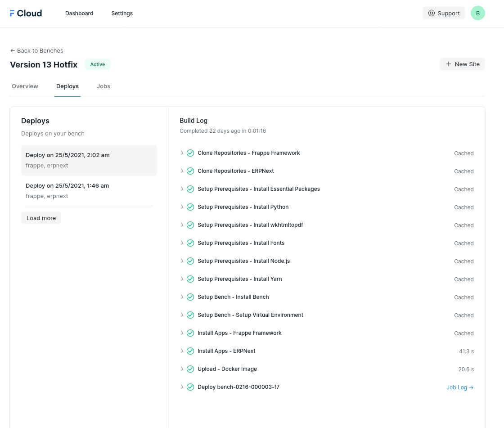Click the Dashboard menu entry
Viewport: 504px width, 428px height.
click(x=79, y=13)
